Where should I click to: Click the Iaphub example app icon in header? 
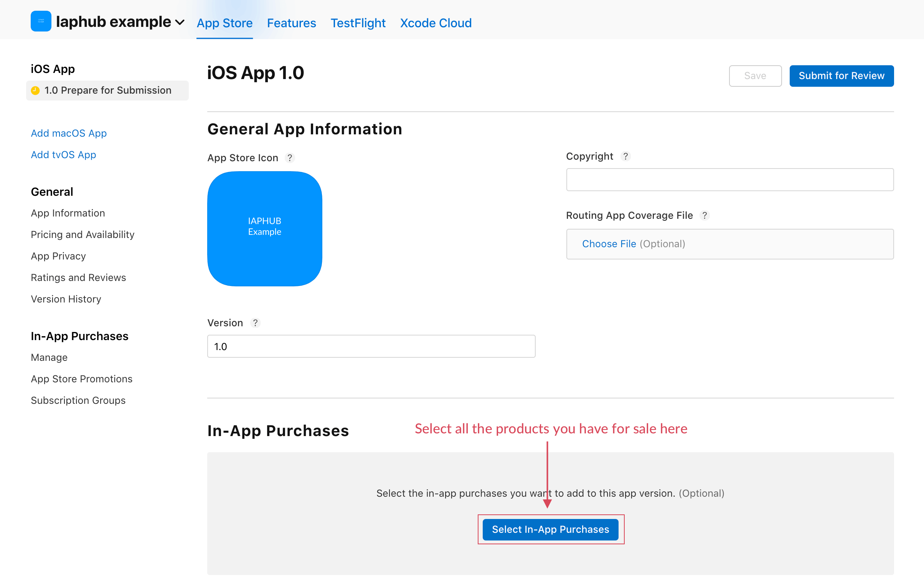coord(41,21)
